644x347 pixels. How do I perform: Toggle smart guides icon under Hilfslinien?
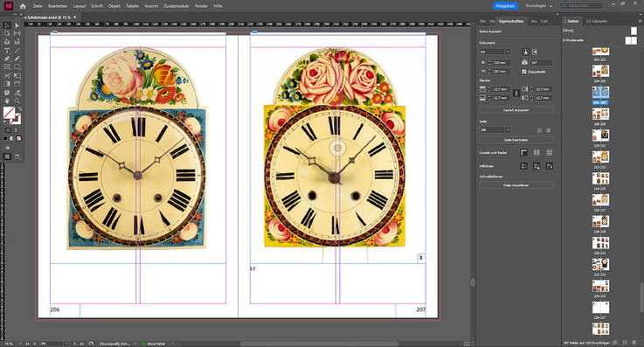pos(549,166)
